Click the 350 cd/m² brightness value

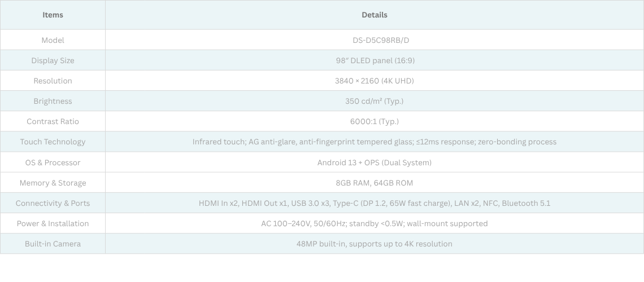coord(374,101)
